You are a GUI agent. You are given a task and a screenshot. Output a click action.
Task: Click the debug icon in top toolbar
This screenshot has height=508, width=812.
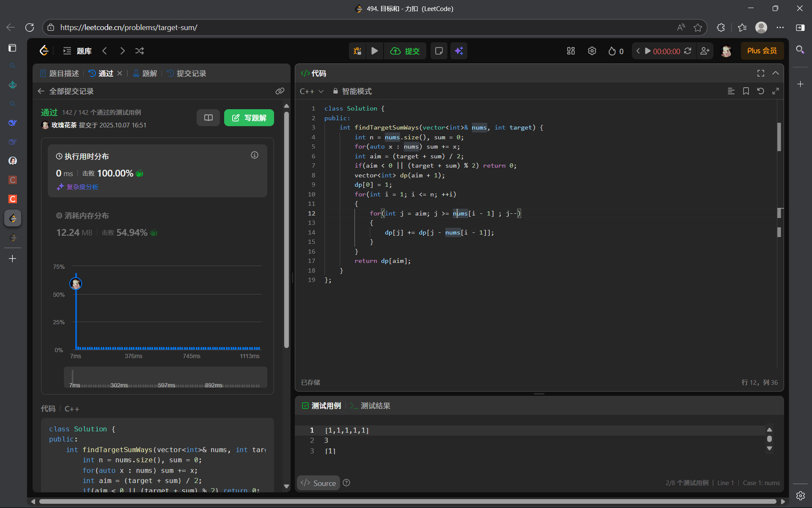[x=357, y=51]
